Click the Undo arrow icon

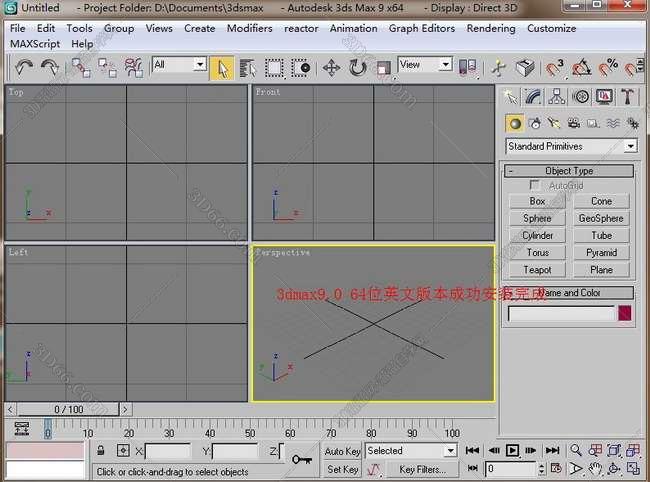(24, 67)
